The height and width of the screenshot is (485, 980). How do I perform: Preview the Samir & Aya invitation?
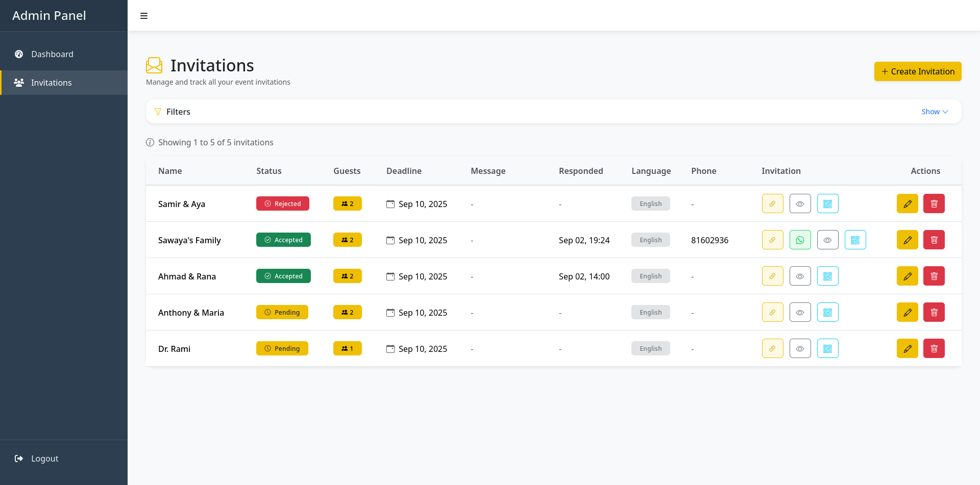[x=800, y=203]
